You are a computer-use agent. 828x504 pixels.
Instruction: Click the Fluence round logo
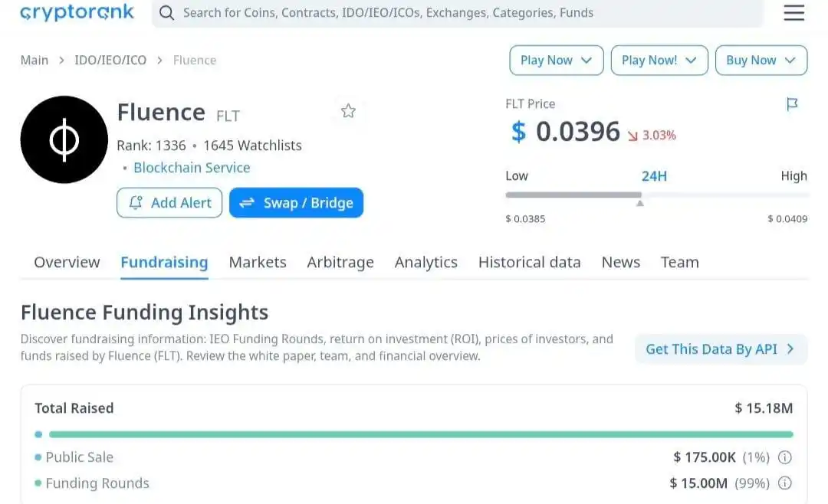click(x=64, y=139)
